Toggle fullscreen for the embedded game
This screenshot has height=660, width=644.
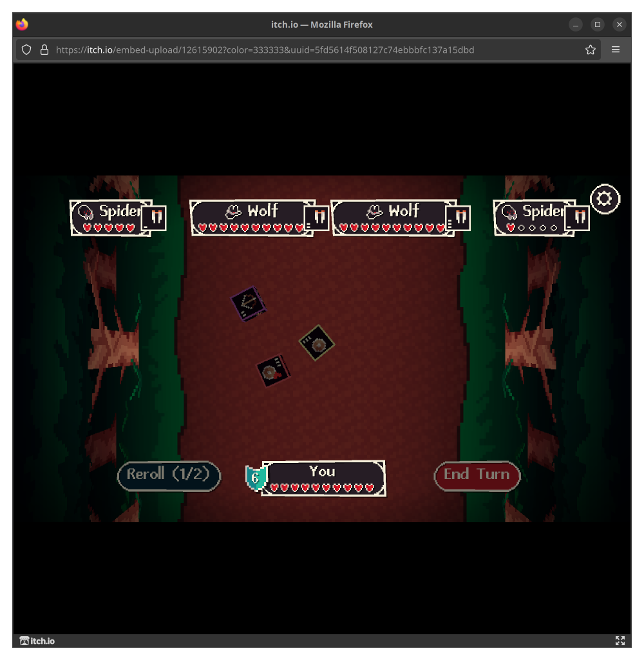(x=620, y=641)
